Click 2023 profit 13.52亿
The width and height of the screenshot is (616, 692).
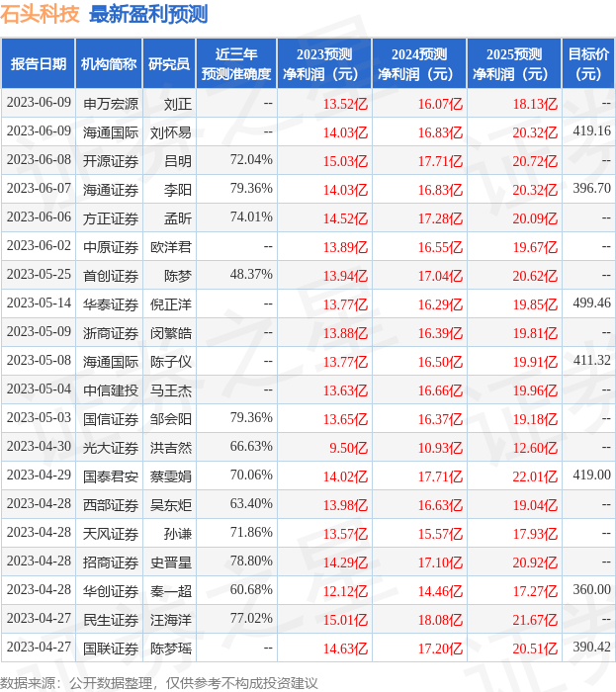[x=345, y=104]
